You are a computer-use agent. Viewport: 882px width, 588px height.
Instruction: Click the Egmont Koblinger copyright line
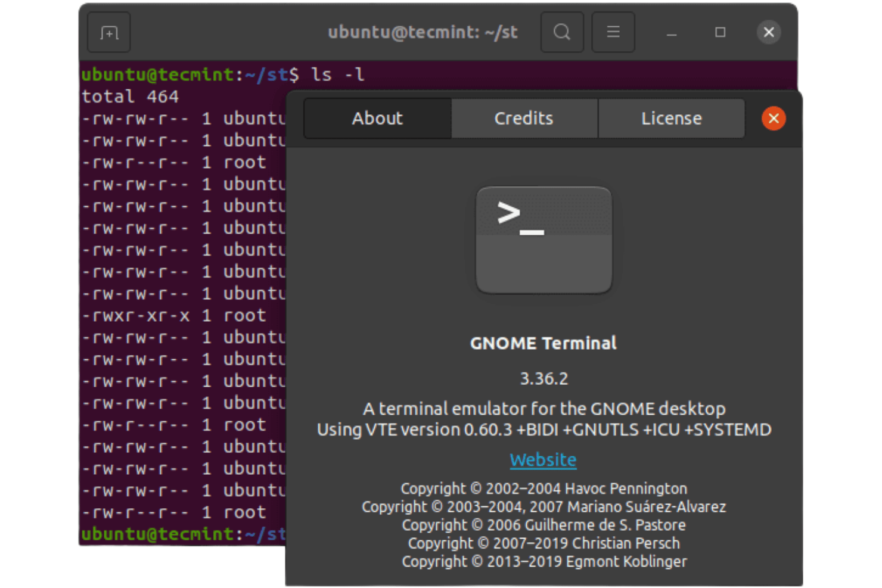(x=544, y=561)
